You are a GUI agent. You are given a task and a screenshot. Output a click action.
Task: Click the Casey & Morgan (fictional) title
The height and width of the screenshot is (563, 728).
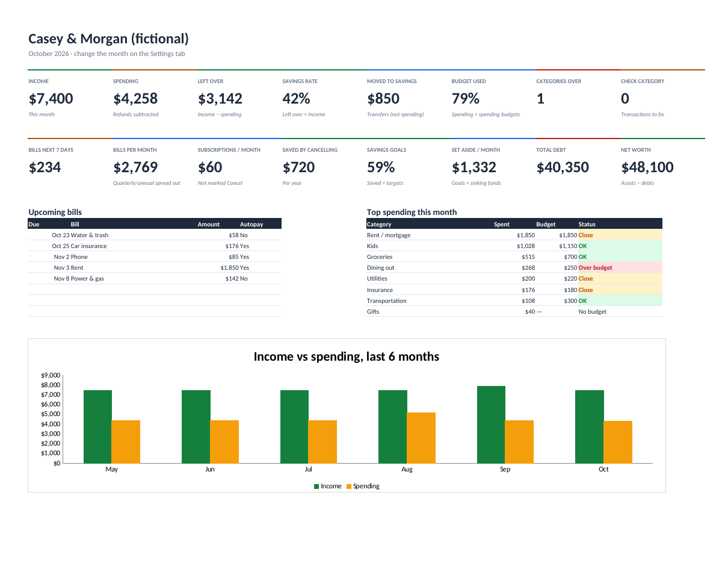tap(108, 39)
